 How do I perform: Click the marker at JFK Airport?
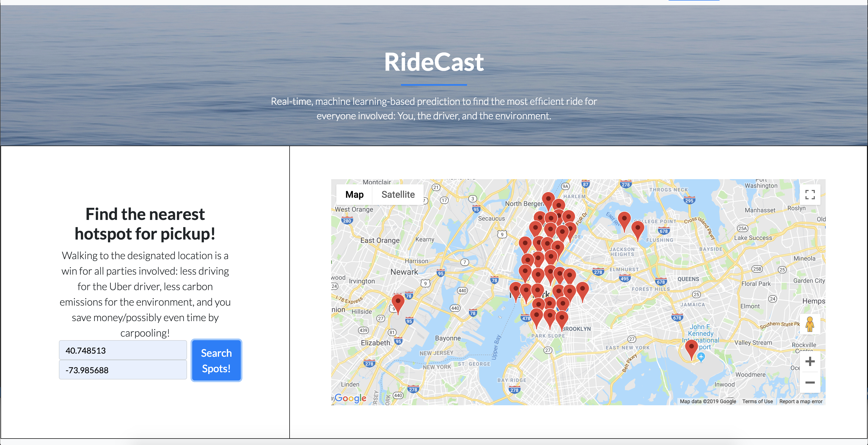691,348
